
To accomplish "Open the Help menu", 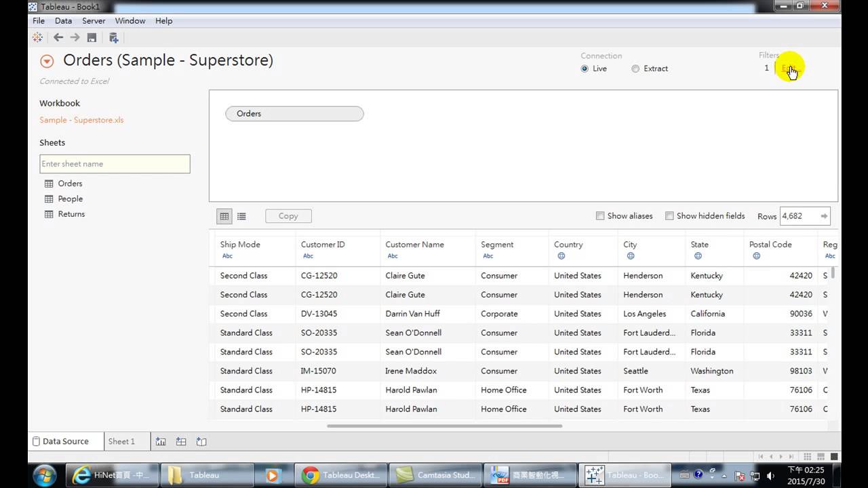I will [163, 21].
